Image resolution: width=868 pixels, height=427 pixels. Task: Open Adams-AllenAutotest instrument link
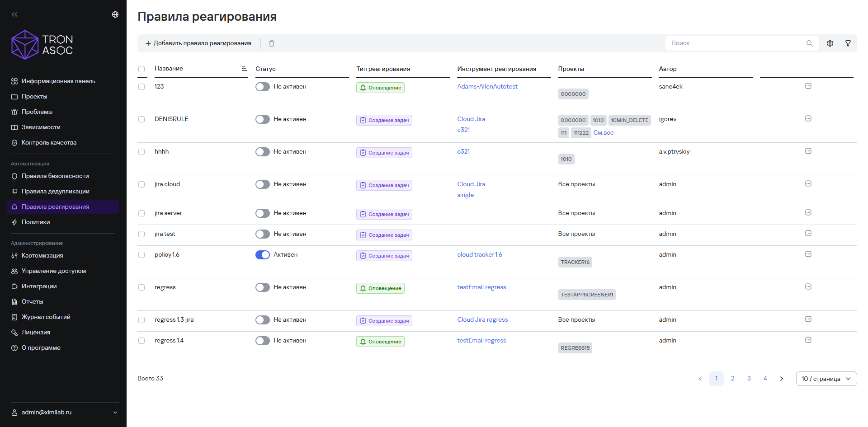pos(487,87)
